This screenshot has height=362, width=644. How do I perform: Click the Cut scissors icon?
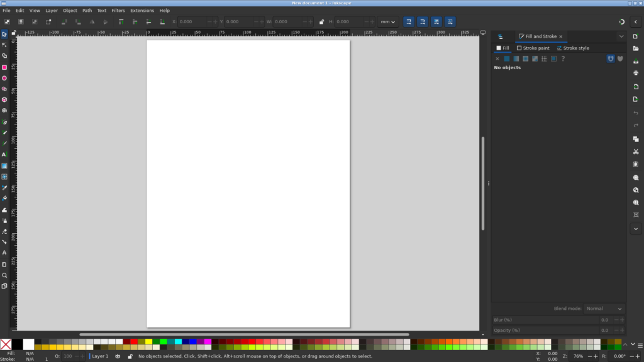[636, 151]
